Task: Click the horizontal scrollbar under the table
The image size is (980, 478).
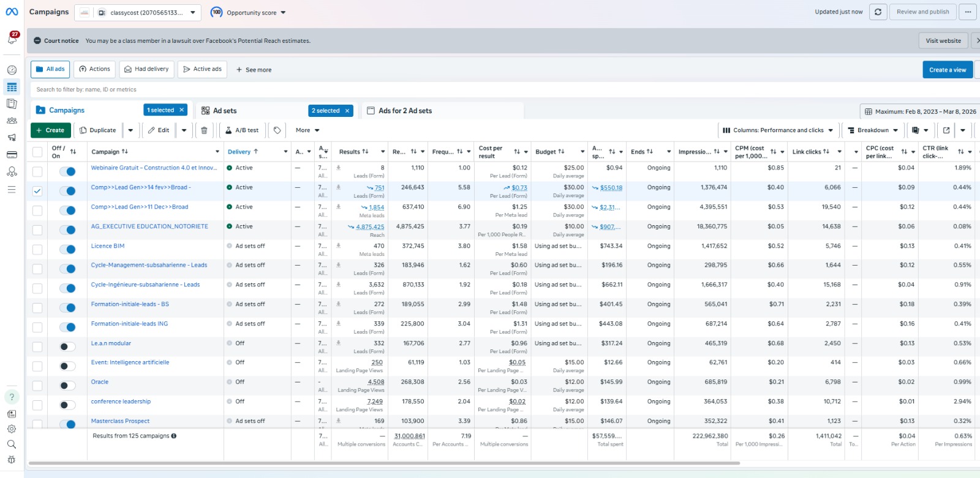Action: [x=384, y=463]
